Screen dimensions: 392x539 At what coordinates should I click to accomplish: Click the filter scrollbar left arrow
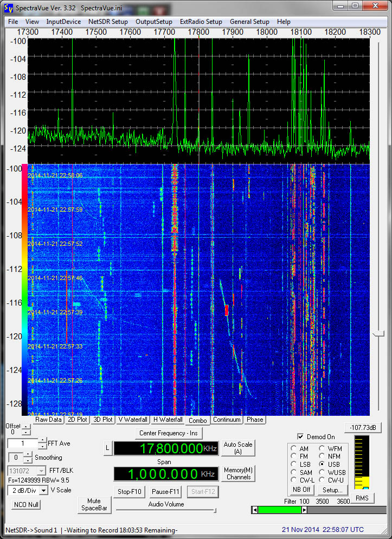tap(255, 510)
